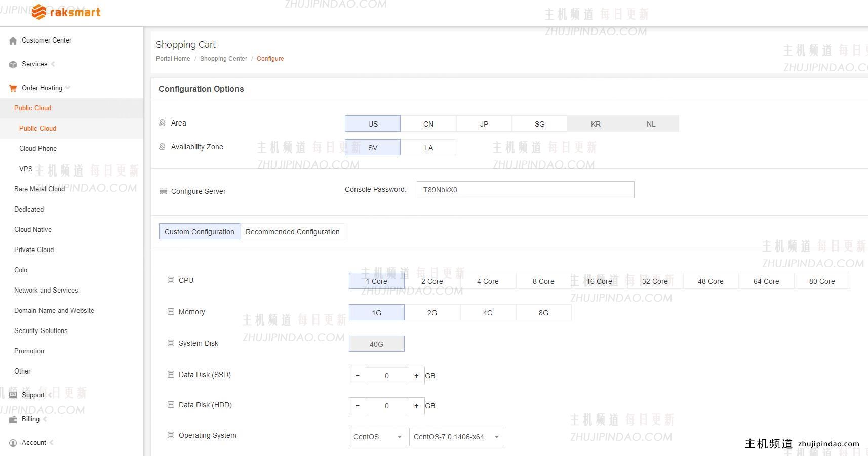Click the Services cube icon
This screenshot has width=868, height=456.
tap(13, 64)
